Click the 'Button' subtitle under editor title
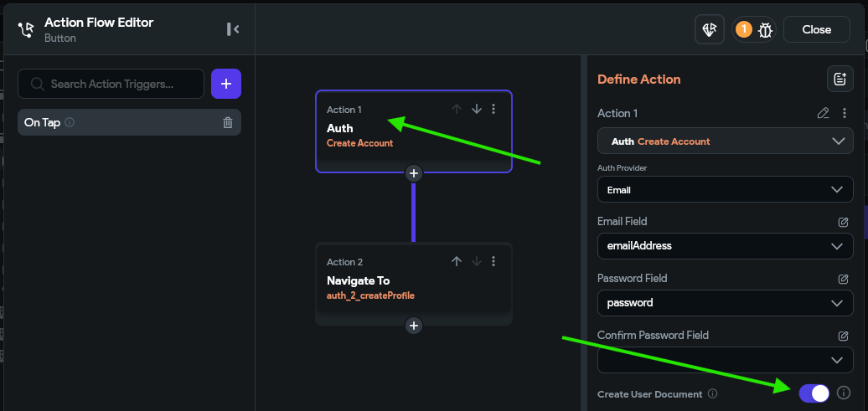 coord(59,39)
